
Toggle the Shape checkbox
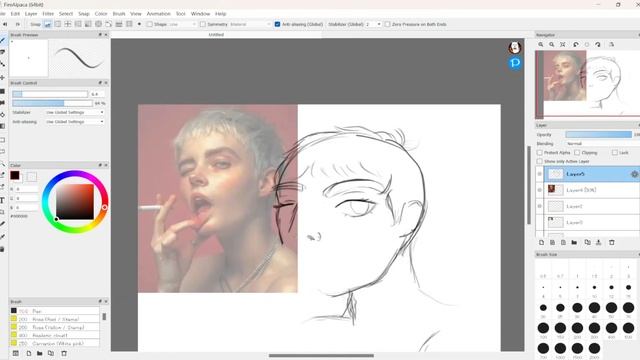click(150, 24)
